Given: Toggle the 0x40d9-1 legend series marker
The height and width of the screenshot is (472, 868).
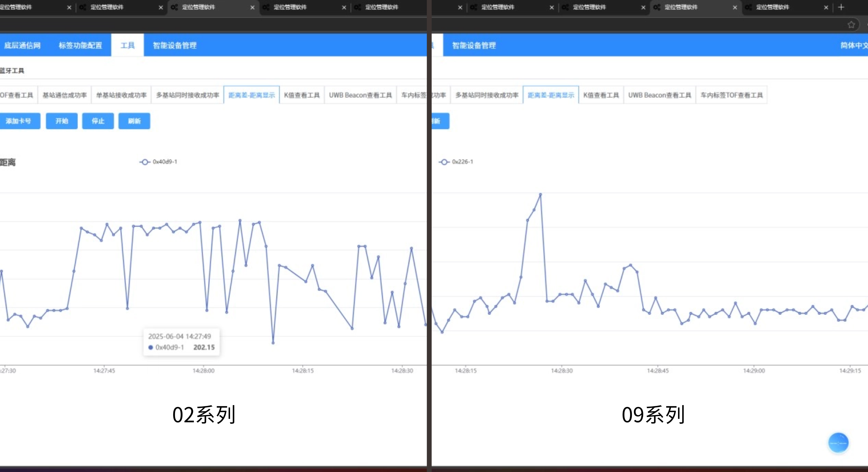Looking at the screenshot, I should (x=145, y=162).
